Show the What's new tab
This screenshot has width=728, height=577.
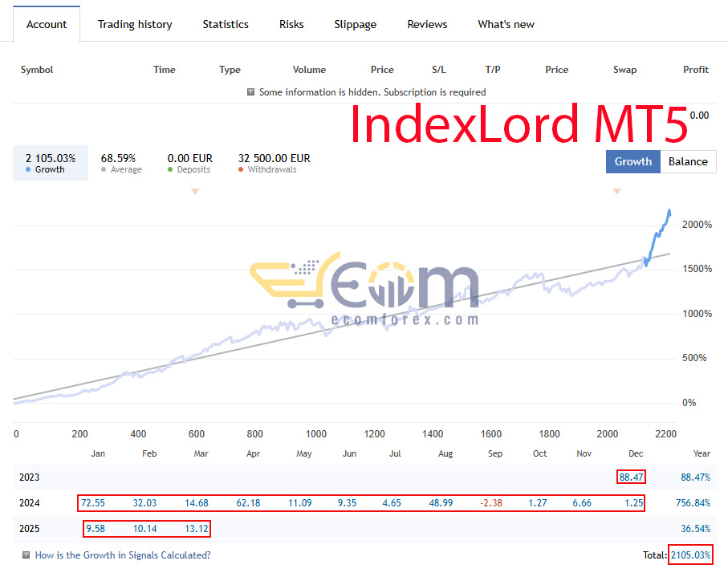506,24
